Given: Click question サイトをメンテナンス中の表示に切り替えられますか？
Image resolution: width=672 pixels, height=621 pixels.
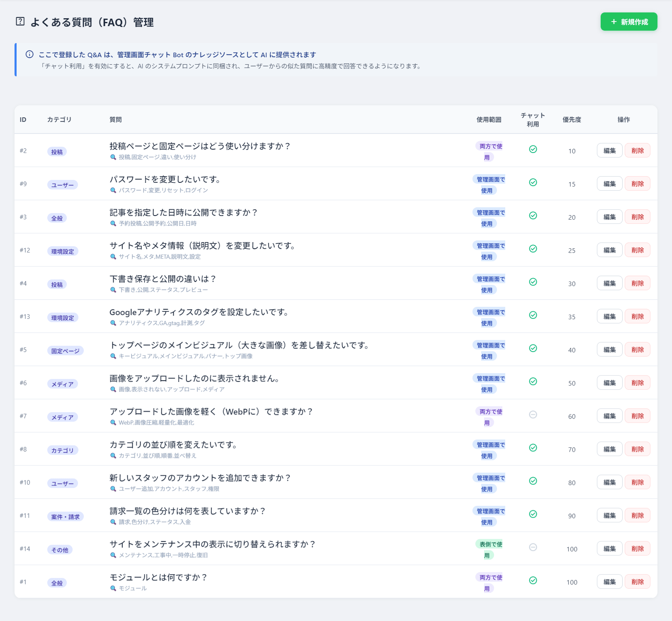Looking at the screenshot, I should pos(213,544).
